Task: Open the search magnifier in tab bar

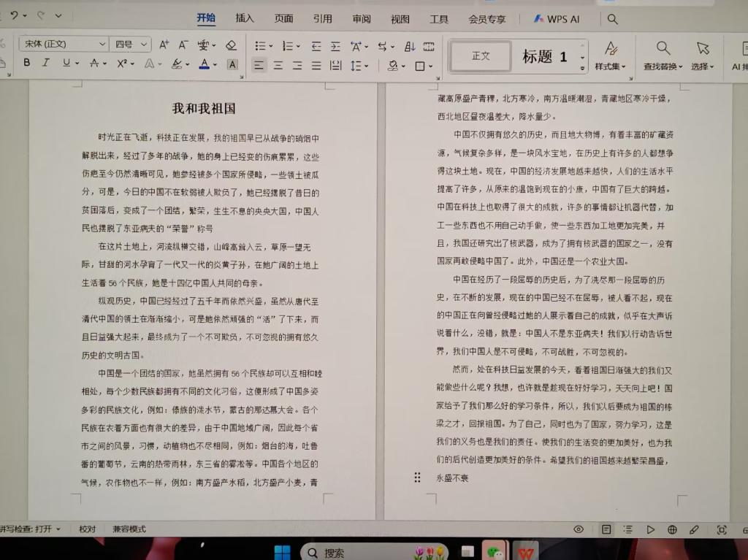Action: tap(613, 19)
